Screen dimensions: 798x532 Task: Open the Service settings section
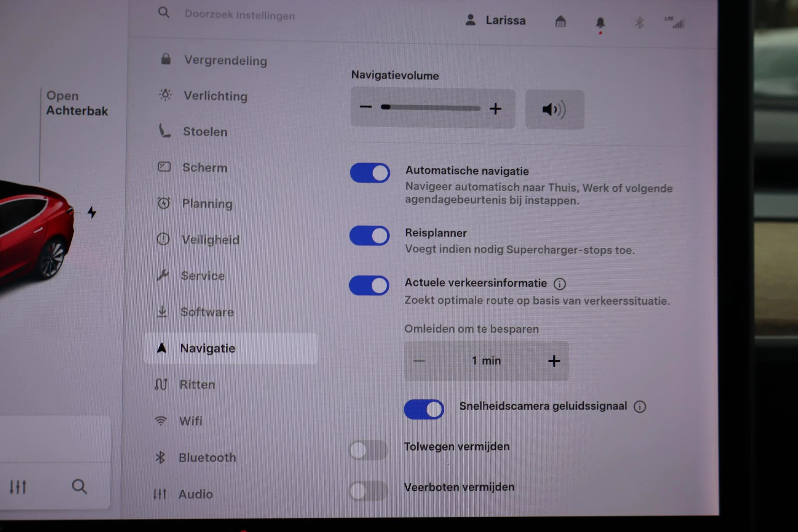[x=162, y=275]
